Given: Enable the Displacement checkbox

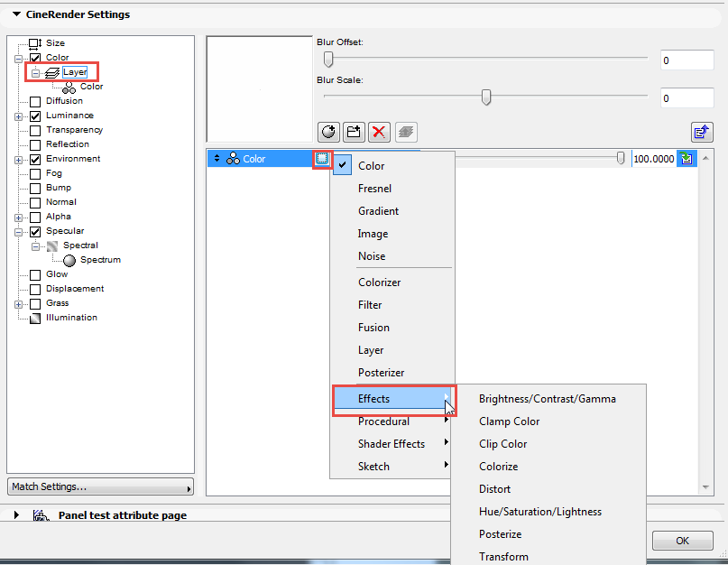Looking at the screenshot, I should click(35, 290).
